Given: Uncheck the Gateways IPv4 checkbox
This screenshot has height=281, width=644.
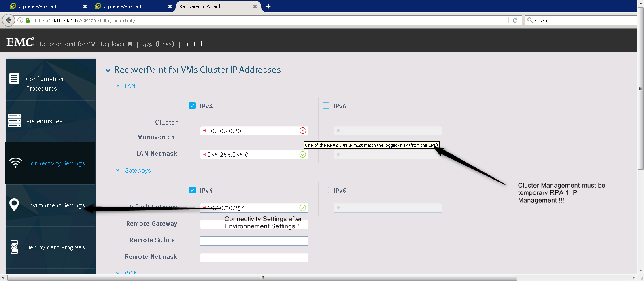Looking at the screenshot, I should click(x=192, y=190).
